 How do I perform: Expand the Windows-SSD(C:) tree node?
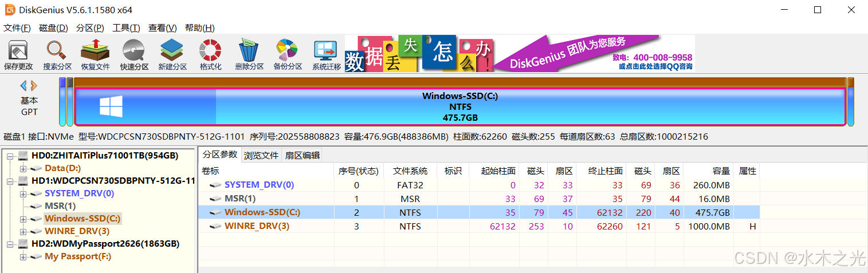[x=23, y=219]
